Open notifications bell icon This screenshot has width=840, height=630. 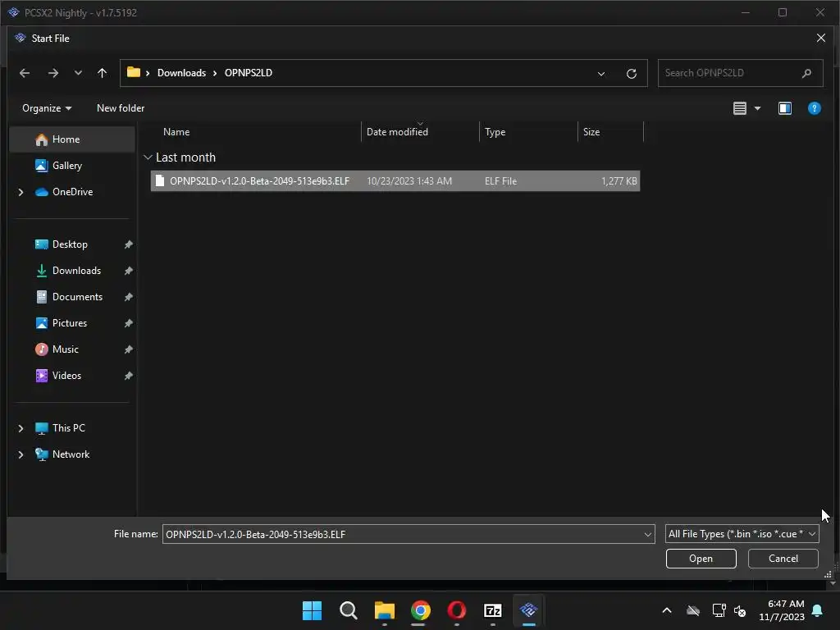818,610
